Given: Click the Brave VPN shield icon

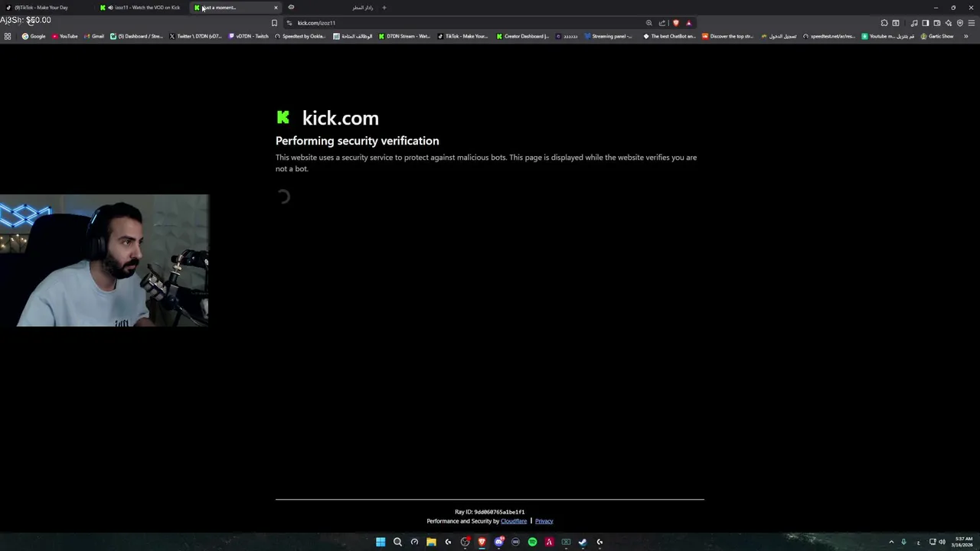Looking at the screenshot, I should point(959,23).
